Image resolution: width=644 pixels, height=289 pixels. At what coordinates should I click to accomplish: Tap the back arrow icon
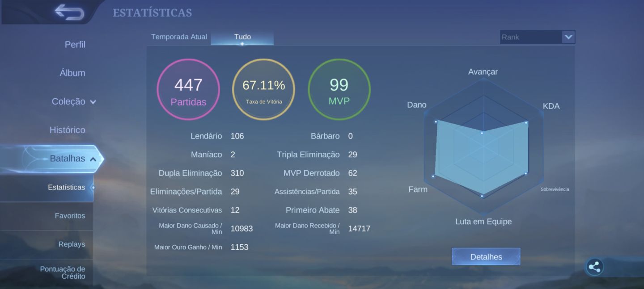coord(69,12)
